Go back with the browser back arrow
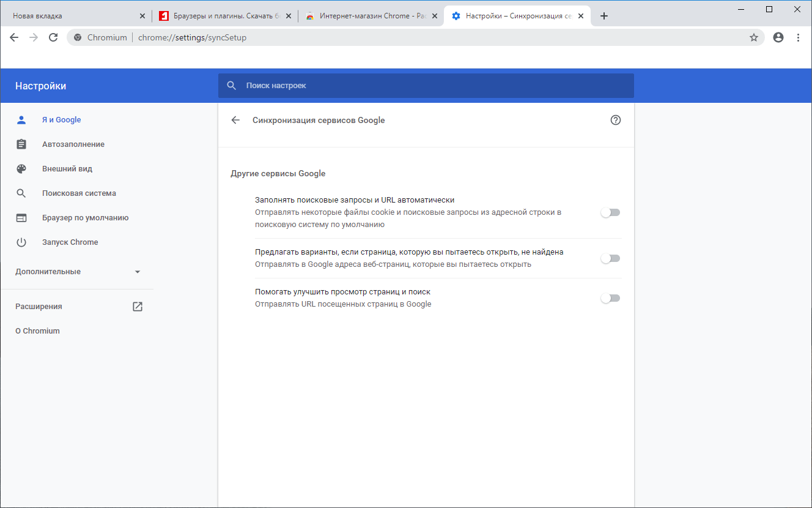This screenshot has height=508, width=812. (x=14, y=37)
